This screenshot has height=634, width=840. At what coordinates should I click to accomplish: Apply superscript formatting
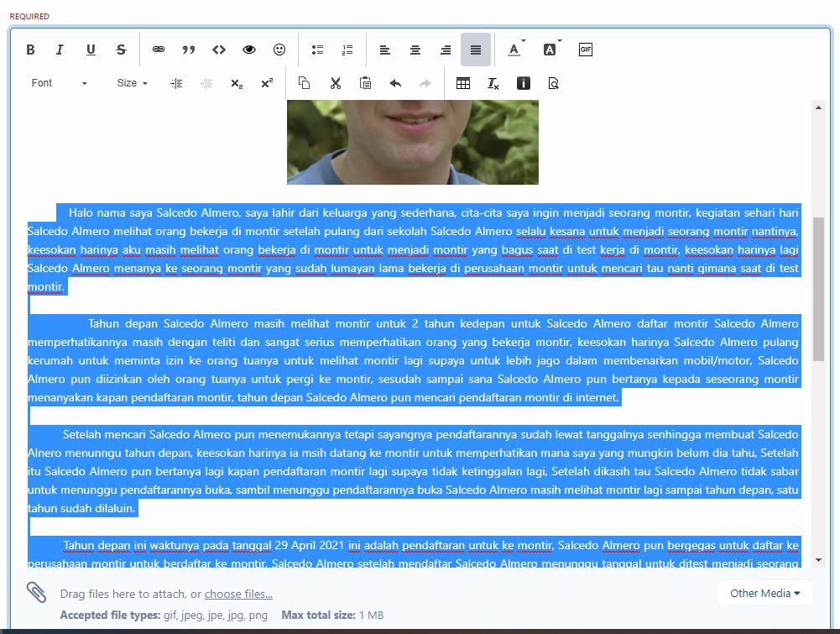tap(267, 84)
